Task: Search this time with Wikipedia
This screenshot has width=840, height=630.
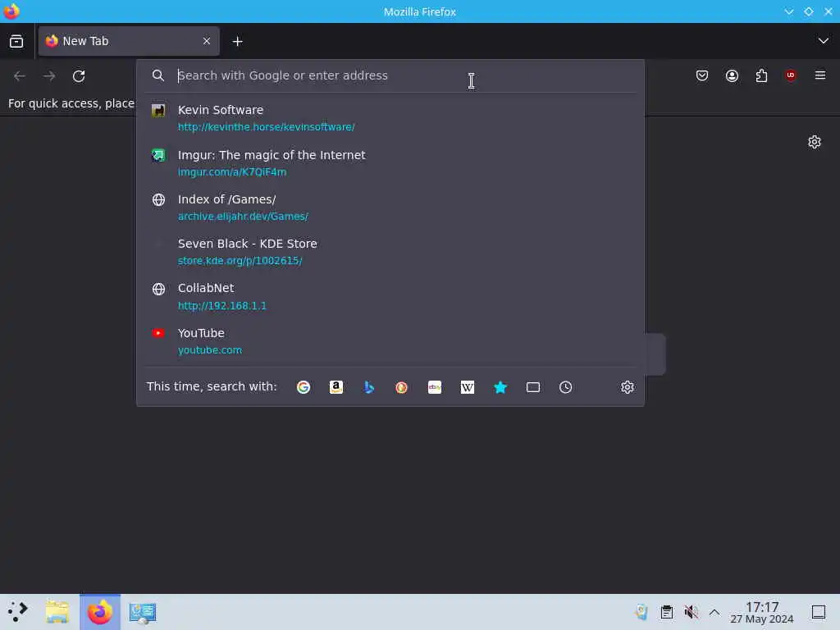Action: click(x=467, y=387)
